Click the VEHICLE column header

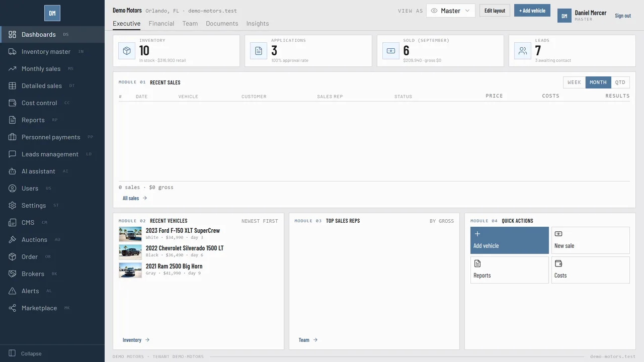188,97
